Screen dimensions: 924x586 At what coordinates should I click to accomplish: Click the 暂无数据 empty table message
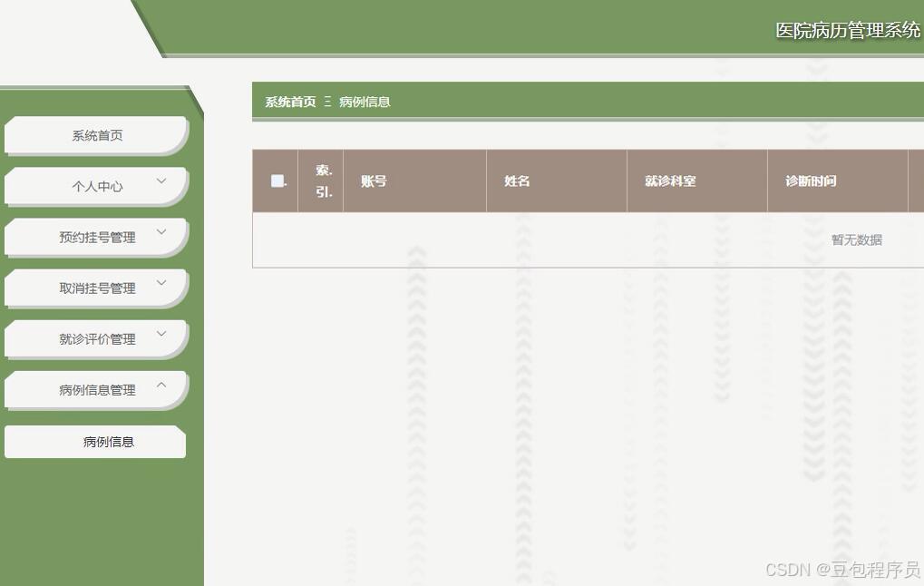[x=857, y=240]
